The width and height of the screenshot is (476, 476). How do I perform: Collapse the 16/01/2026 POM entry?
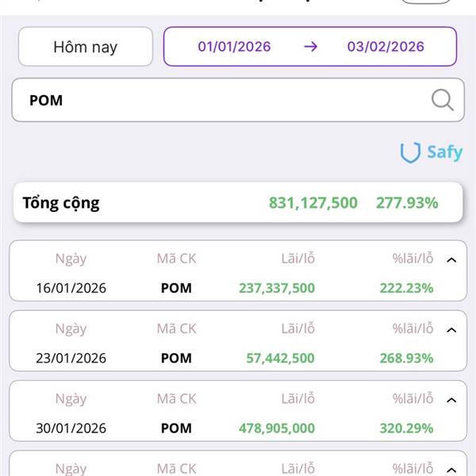tap(451, 259)
